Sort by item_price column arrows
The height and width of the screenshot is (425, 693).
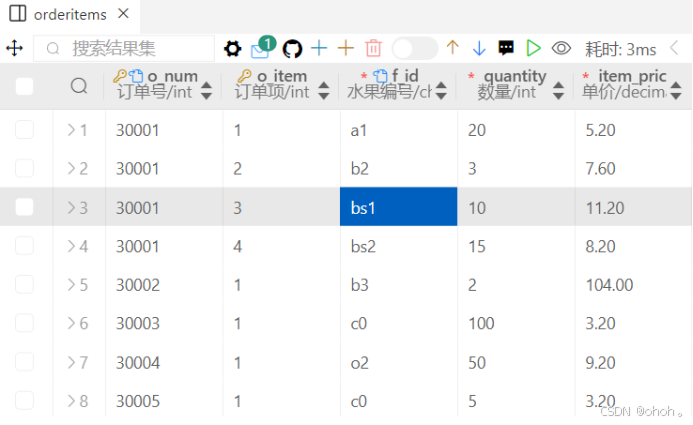pos(676,91)
